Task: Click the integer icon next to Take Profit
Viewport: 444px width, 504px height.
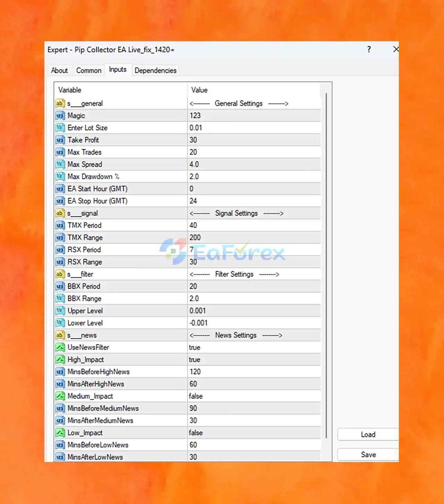Action: coord(60,140)
